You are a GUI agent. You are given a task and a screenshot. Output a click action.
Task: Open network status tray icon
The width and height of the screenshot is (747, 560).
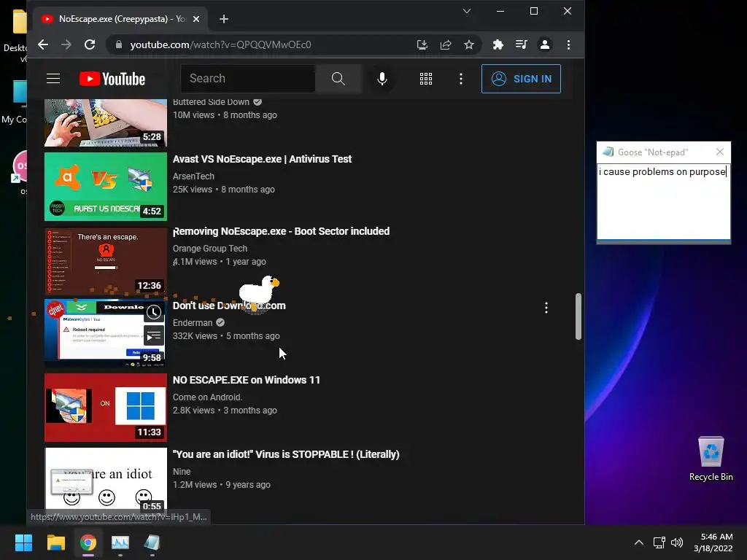click(659, 542)
